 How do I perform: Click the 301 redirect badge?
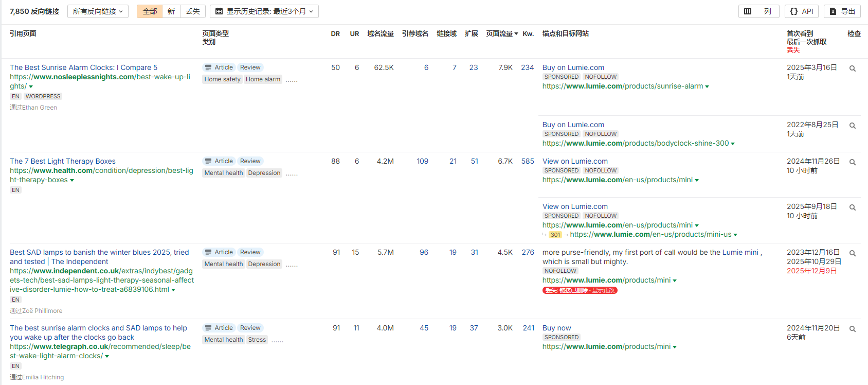555,235
